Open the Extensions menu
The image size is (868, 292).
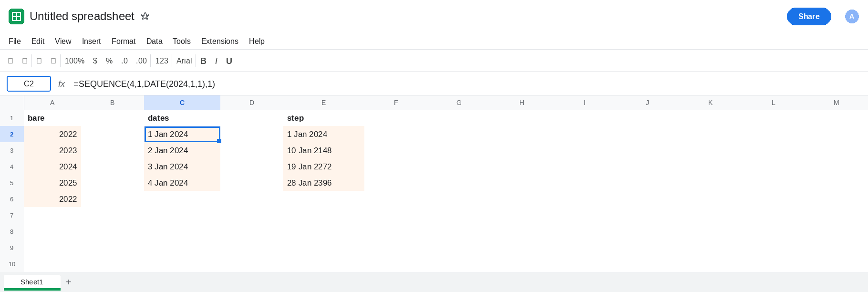click(x=219, y=42)
